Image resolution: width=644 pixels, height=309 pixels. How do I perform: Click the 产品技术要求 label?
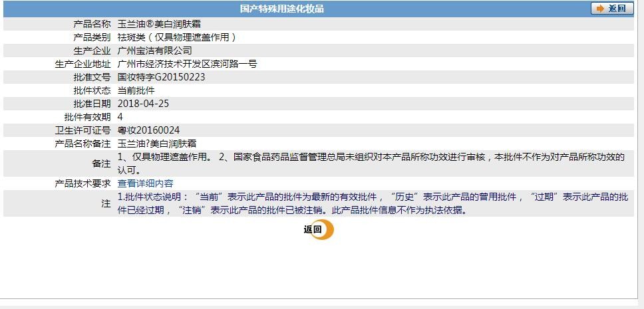82,183
